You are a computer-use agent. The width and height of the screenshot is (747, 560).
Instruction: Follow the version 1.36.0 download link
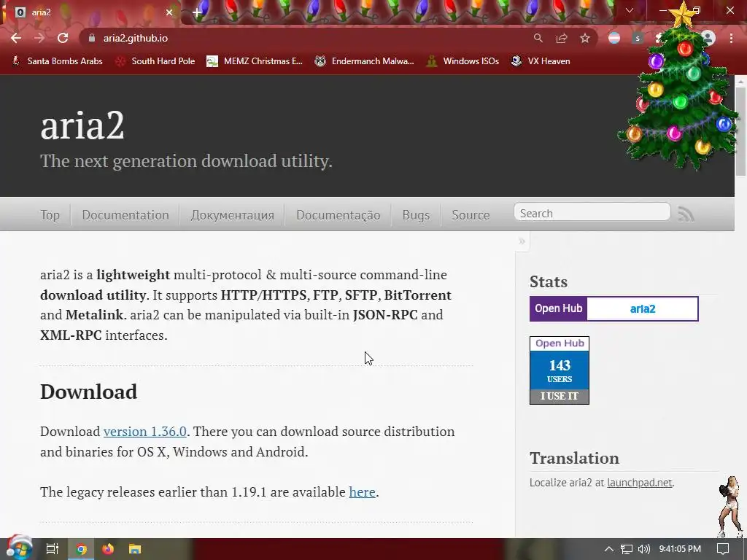(x=145, y=432)
